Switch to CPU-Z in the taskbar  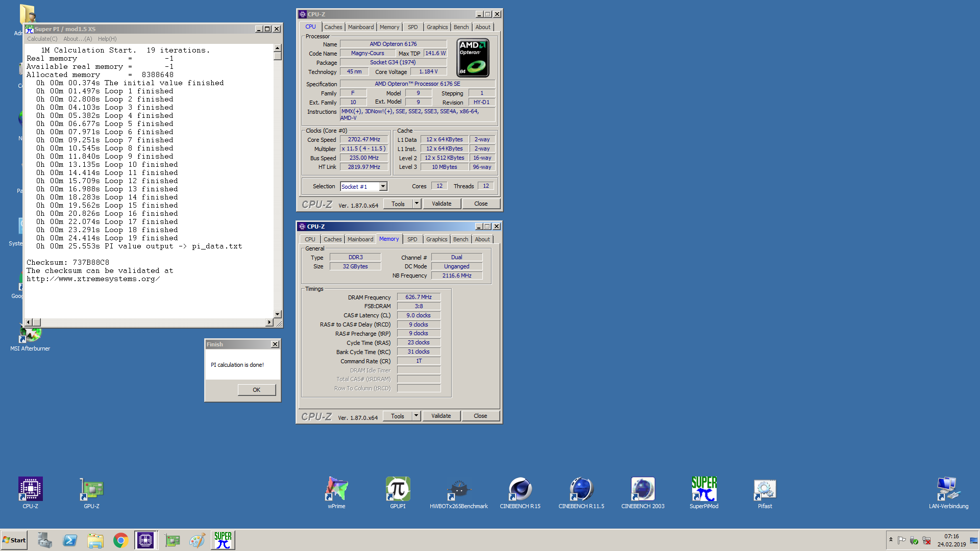(145, 540)
